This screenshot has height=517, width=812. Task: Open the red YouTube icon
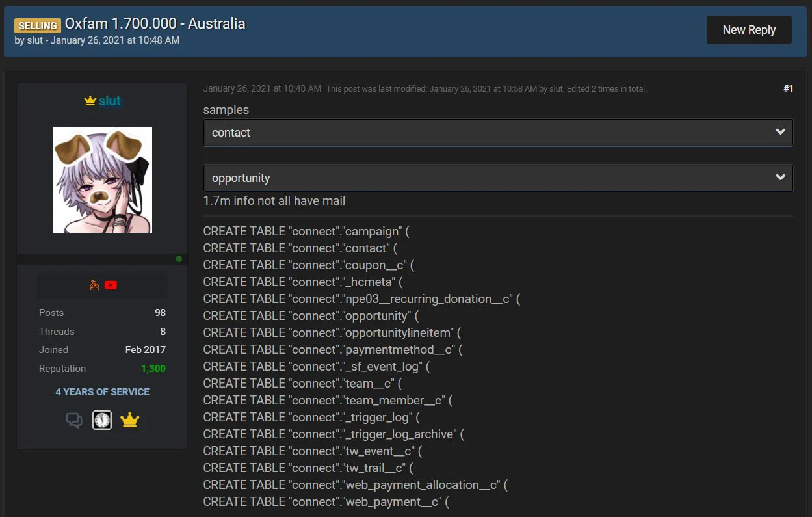pyautogui.click(x=111, y=285)
